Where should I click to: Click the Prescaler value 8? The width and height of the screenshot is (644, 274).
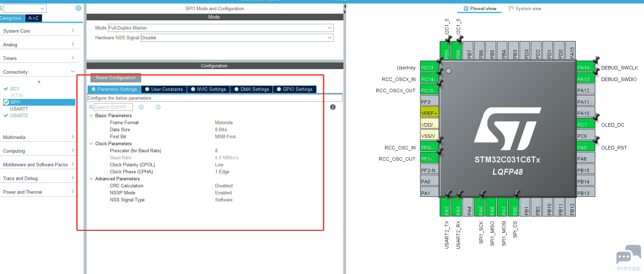216,151
